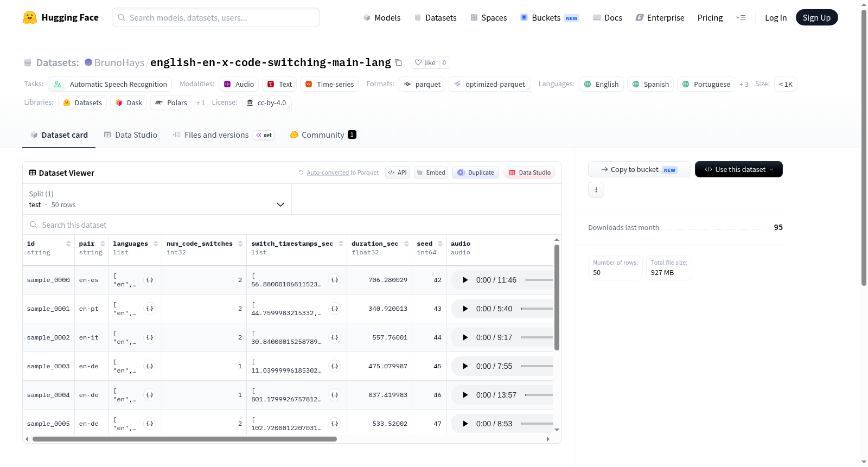Screen dimensions: 868x467
Task: Play audio for sample_0000
Action: pos(465,280)
